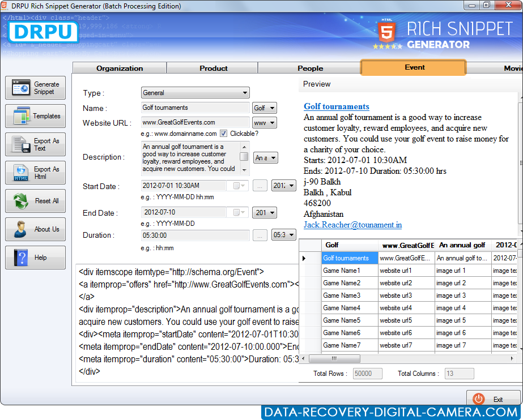Open the End Date calendar picker
The image size is (523, 420).
239,212
